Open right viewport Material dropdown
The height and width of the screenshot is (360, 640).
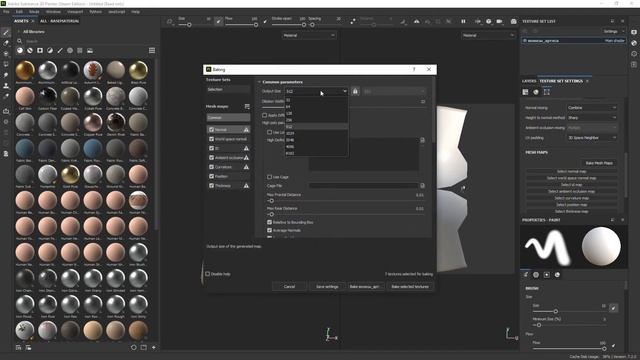tap(488, 36)
